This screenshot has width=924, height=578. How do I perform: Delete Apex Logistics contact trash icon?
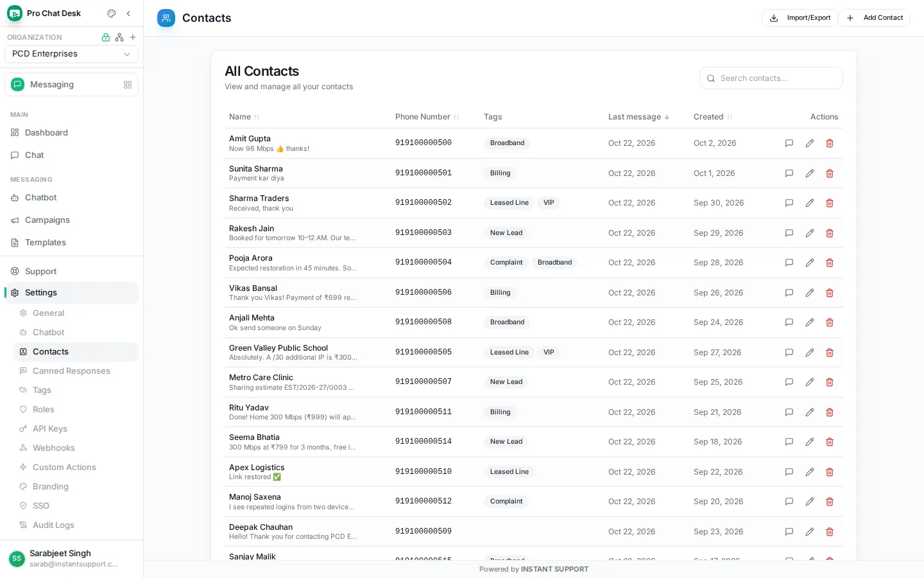(x=830, y=472)
